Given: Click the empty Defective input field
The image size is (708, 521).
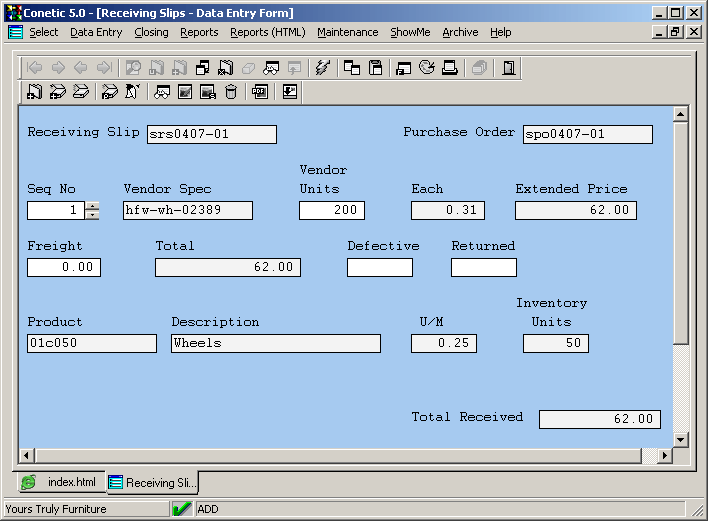Looking at the screenshot, I should [379, 268].
